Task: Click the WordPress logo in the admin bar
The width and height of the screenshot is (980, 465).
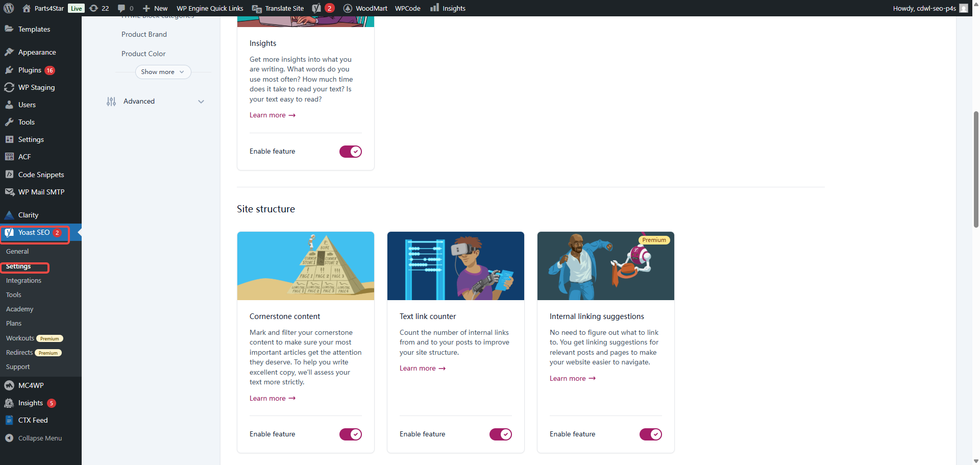Action: (x=8, y=8)
